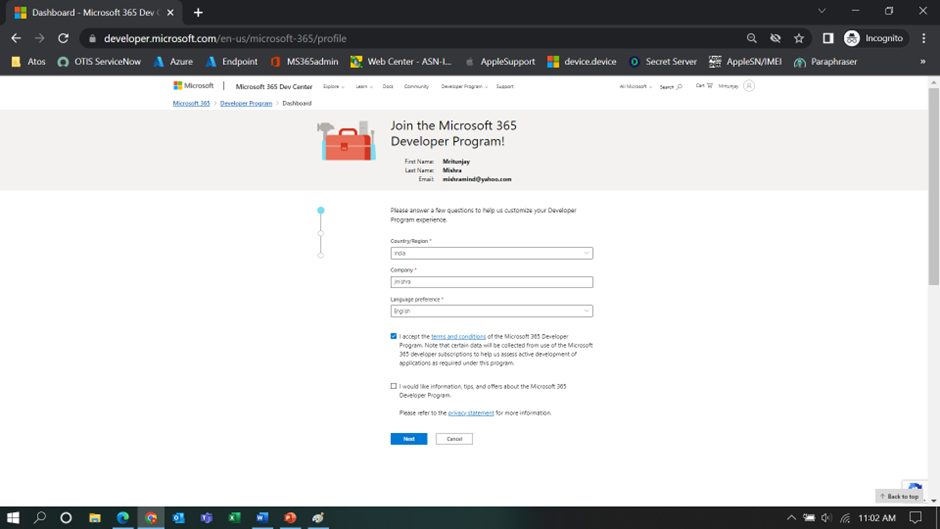
Task: Open the Country/Region dropdown
Action: coord(492,253)
